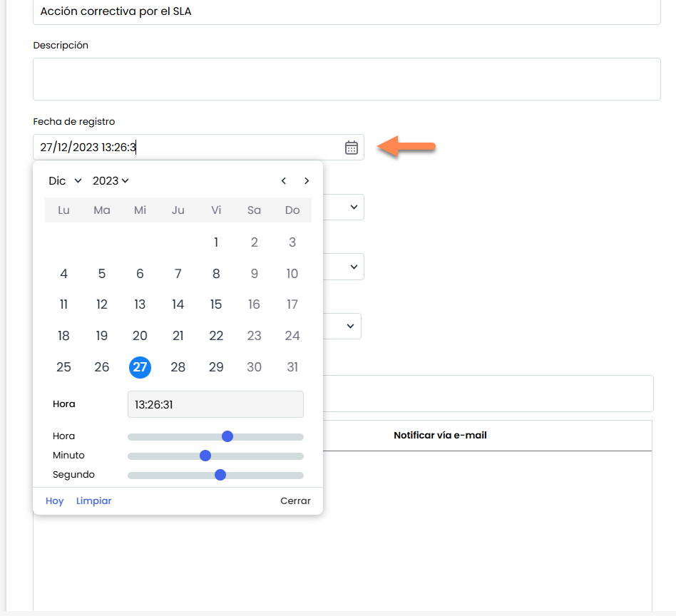Click the Hora slider handle
The image size is (676, 616).
point(227,436)
